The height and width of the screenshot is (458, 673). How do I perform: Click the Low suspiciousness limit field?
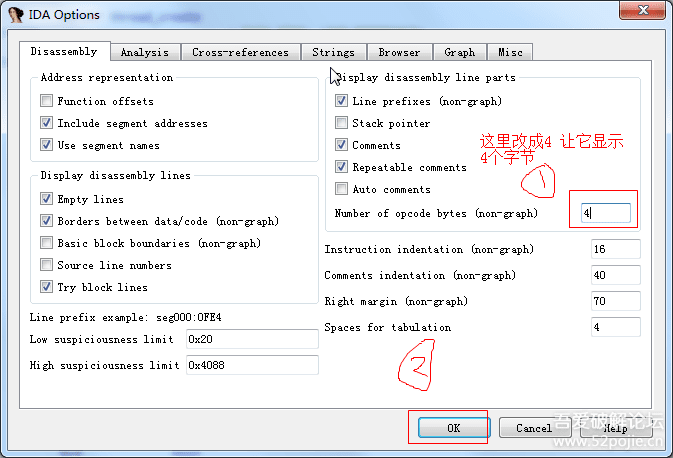click(252, 339)
